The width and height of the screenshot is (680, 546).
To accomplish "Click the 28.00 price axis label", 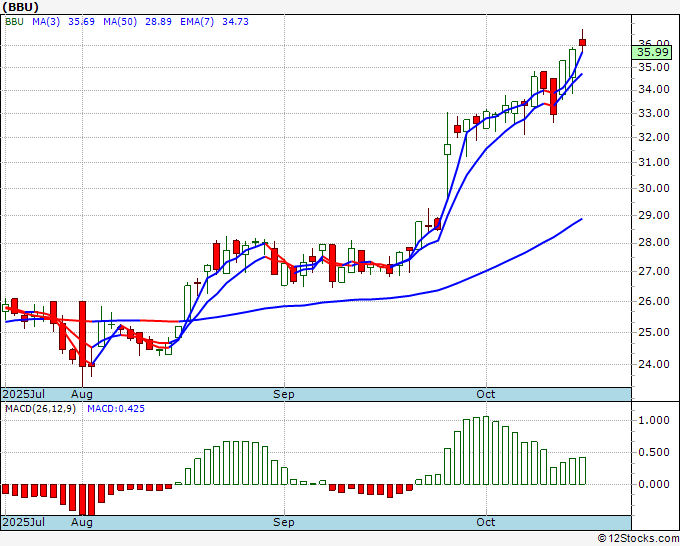I will pyautogui.click(x=654, y=243).
